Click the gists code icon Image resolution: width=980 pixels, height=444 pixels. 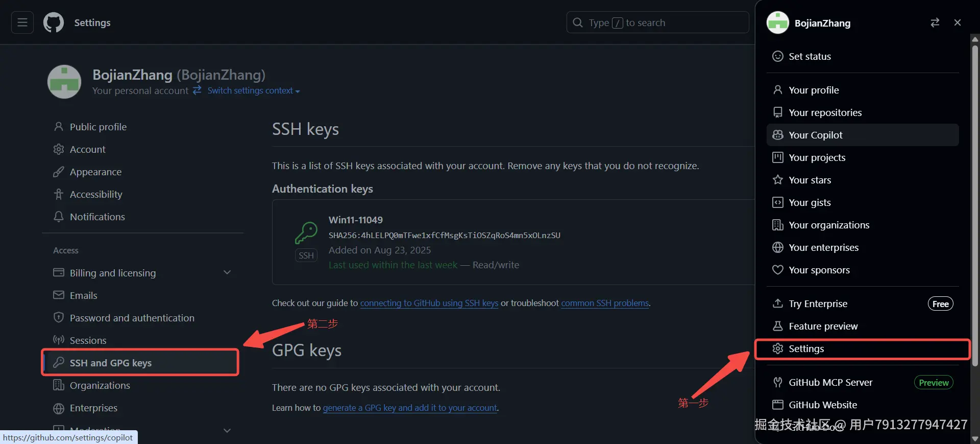[x=778, y=202]
